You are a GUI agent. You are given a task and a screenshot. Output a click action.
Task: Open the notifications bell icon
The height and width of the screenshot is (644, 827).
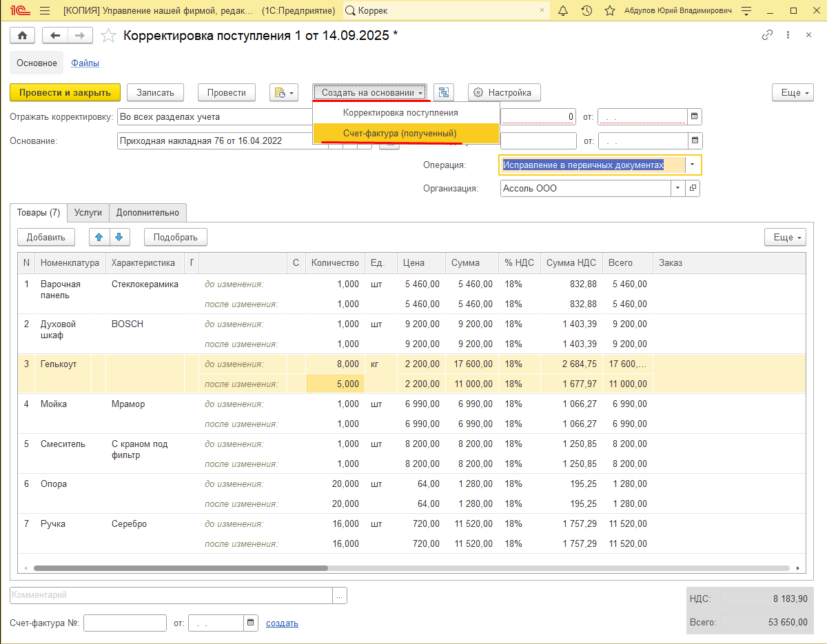point(563,11)
